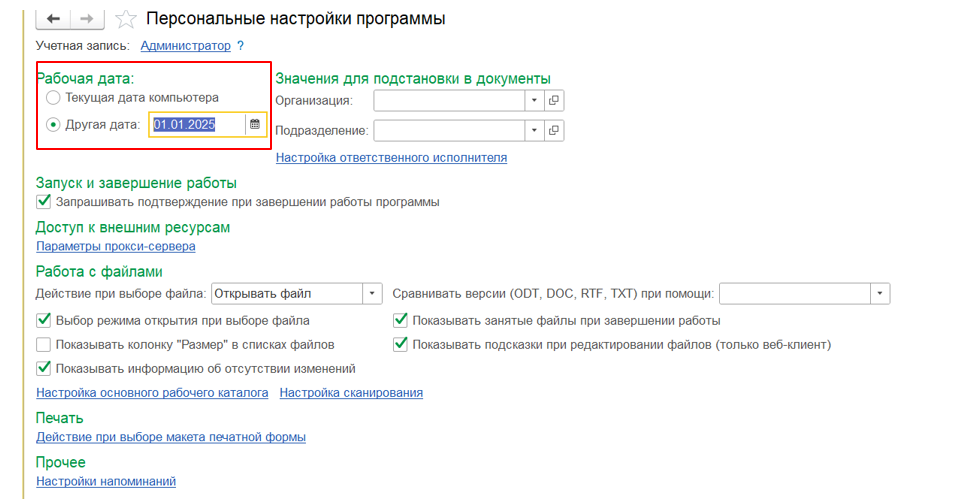
Task: Select Другая дата radio button
Action: tap(53, 125)
